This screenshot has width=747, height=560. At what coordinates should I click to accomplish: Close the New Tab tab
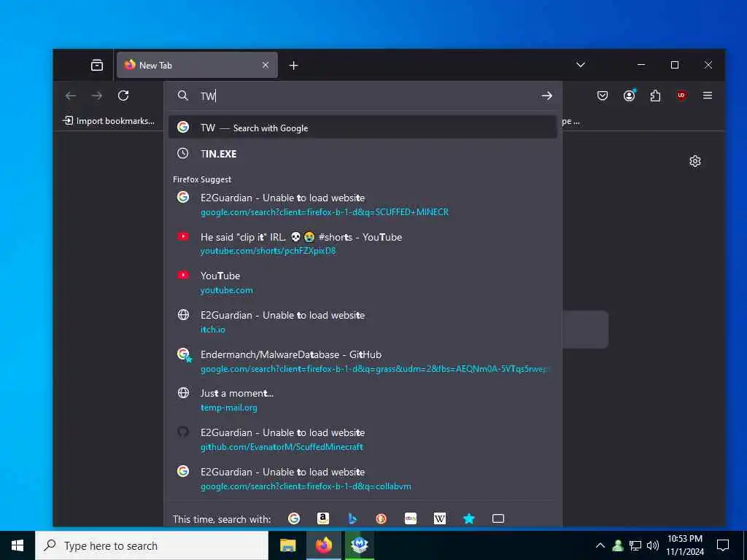click(266, 65)
